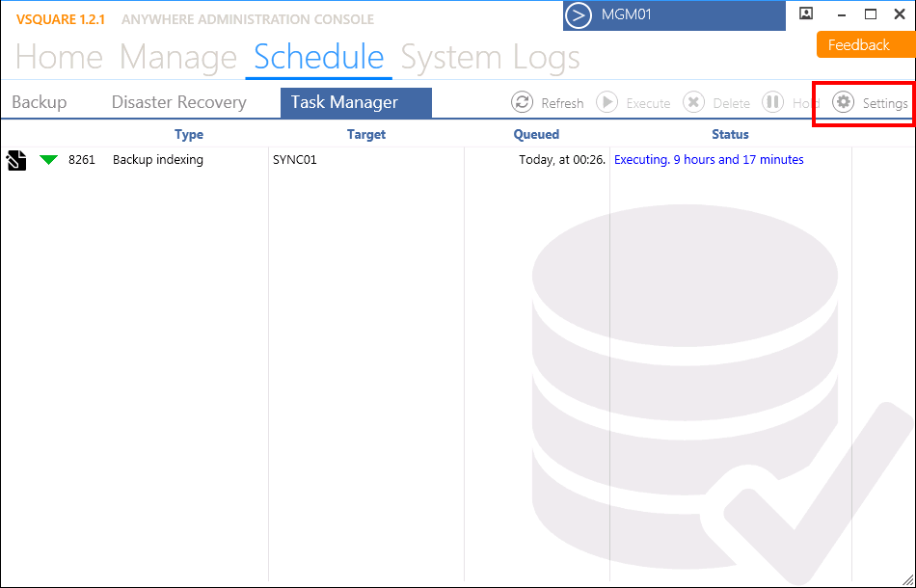
Task: Click the Refresh circular arrows icon
Action: 522,102
